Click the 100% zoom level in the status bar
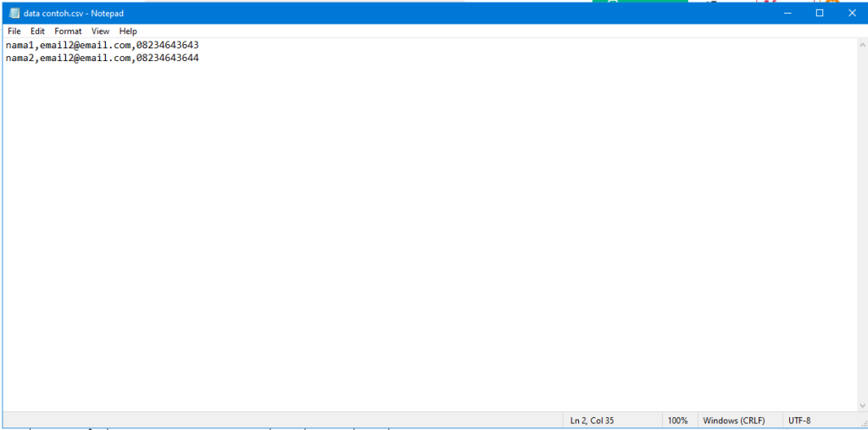The image size is (868, 430). [x=677, y=421]
